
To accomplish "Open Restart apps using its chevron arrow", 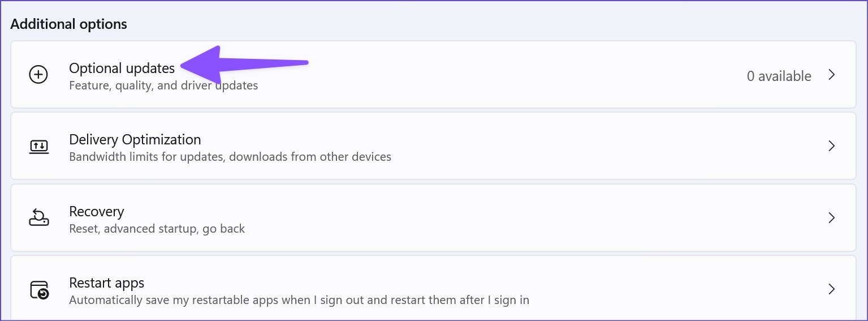I will click(831, 289).
